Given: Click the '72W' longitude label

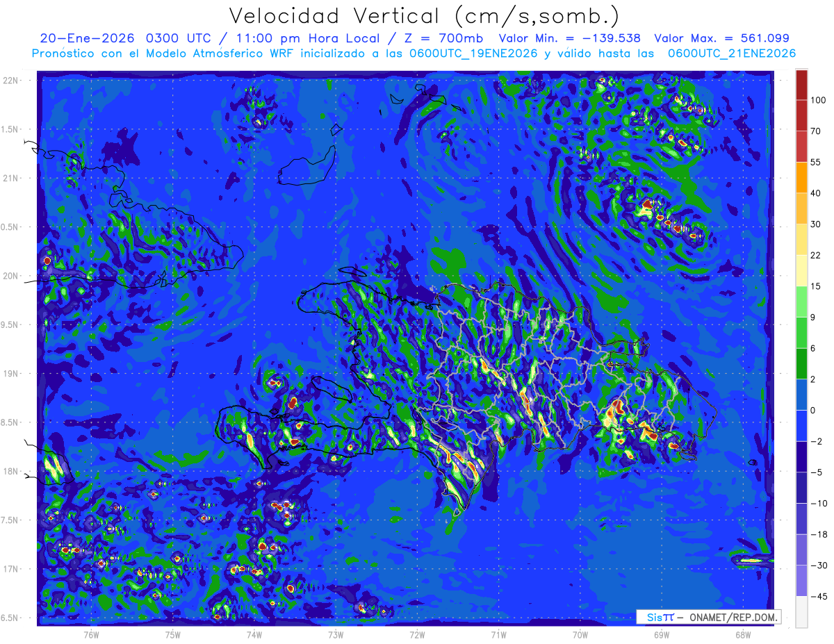Looking at the screenshot, I should pos(417,634).
